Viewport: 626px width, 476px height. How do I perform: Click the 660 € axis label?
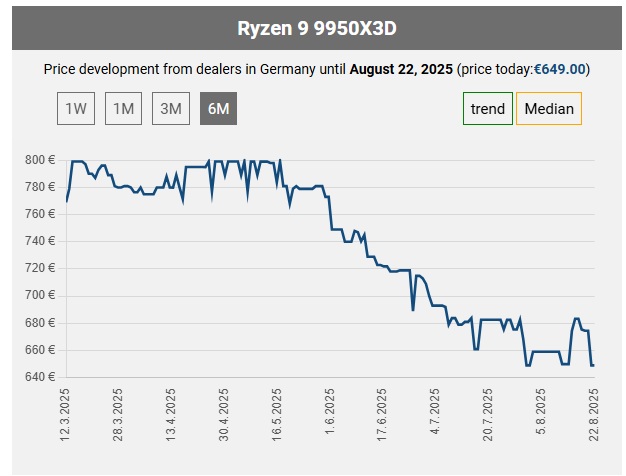click(40, 350)
